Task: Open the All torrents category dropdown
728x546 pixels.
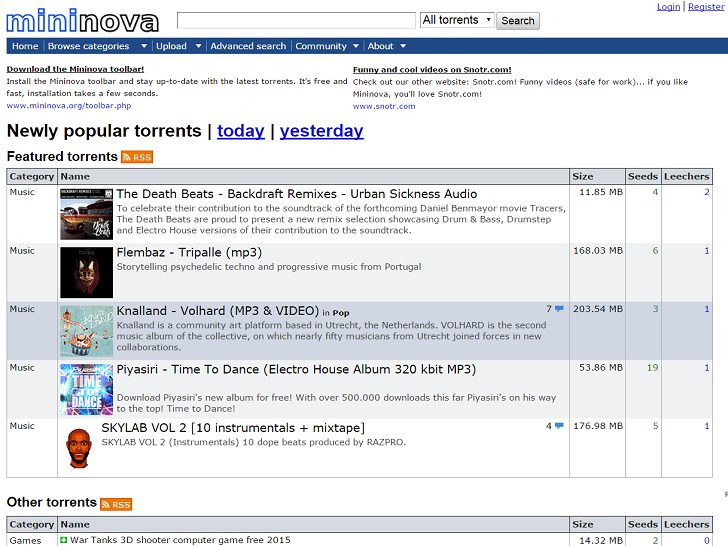Action: click(457, 20)
